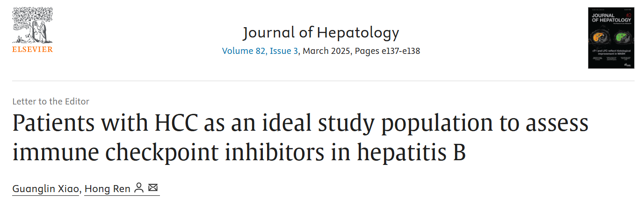Open author Guanglin Xiao's details
Image resolution: width=644 pixels, height=201 pixels.
point(46,188)
